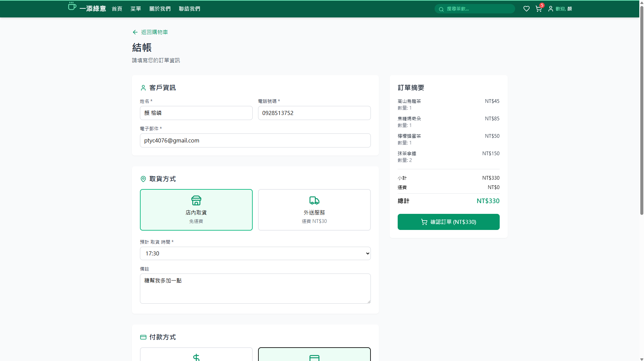Viewport: 644px width, 361px height.
Task: Open the 菜單 menu page
Action: click(x=136, y=9)
